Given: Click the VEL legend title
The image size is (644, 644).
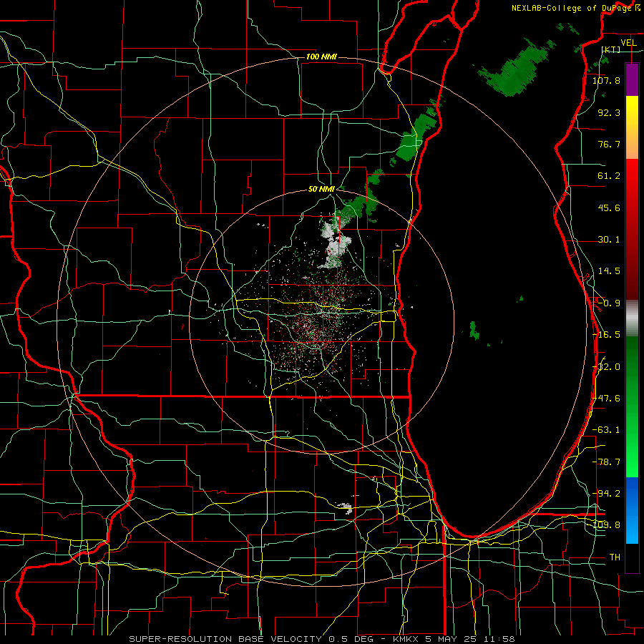Looking at the screenshot, I should tap(628, 43).
